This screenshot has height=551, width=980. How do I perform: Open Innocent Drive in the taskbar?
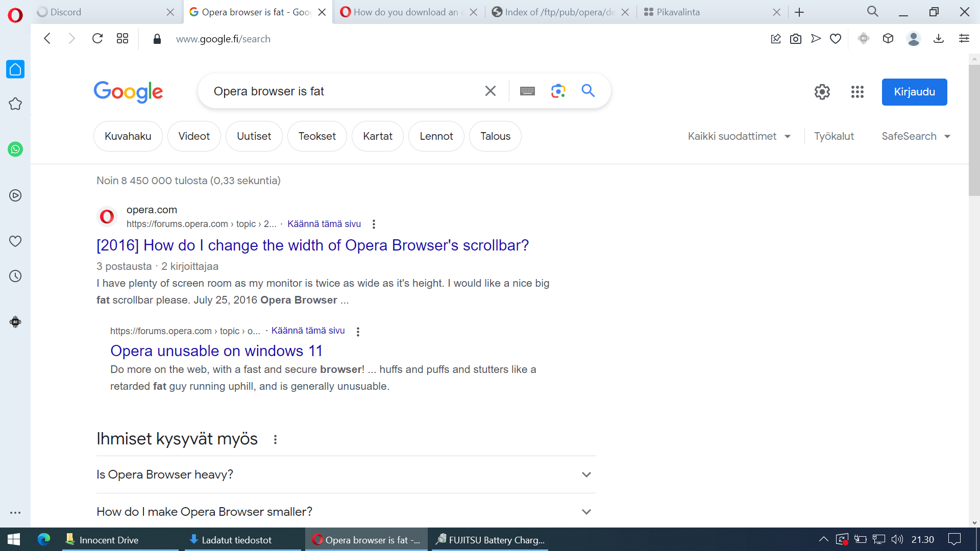click(x=120, y=539)
